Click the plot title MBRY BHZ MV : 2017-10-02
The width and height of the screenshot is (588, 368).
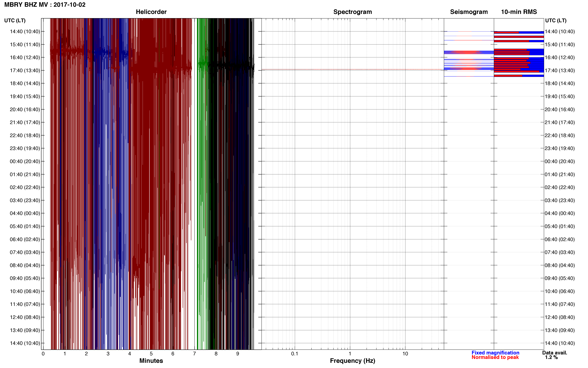[x=45, y=5]
